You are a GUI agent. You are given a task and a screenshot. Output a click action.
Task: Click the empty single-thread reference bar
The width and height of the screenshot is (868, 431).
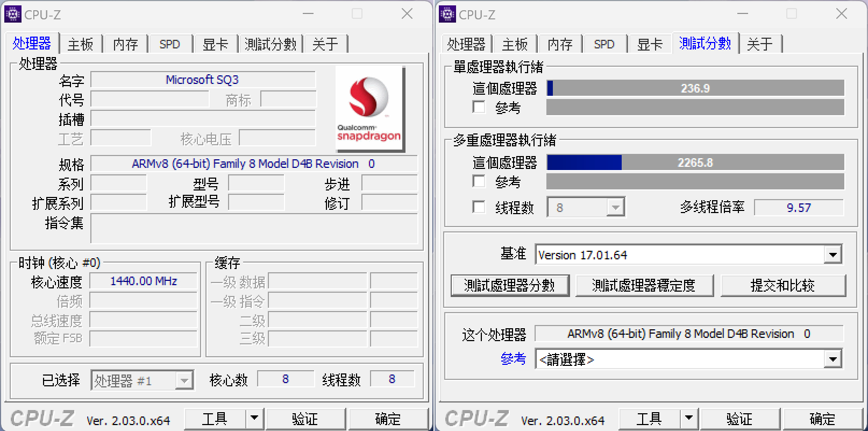(695, 108)
